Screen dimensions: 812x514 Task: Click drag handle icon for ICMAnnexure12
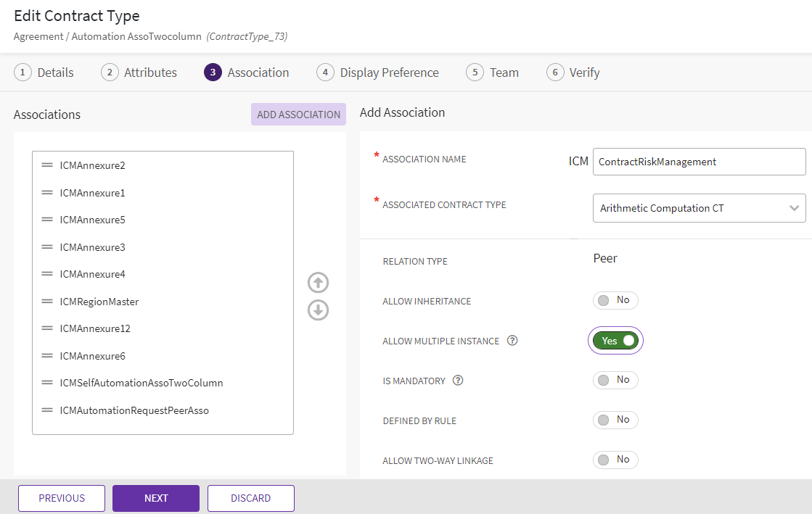tap(47, 328)
